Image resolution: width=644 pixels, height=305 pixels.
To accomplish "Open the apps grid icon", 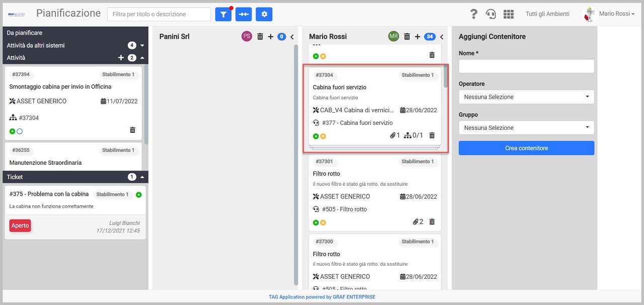I will 509,14.
